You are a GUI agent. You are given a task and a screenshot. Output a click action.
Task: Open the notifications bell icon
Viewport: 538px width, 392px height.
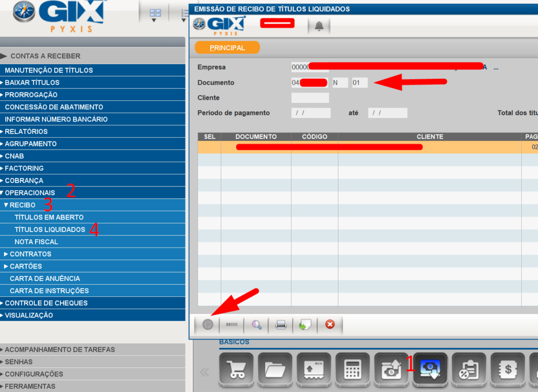click(319, 26)
